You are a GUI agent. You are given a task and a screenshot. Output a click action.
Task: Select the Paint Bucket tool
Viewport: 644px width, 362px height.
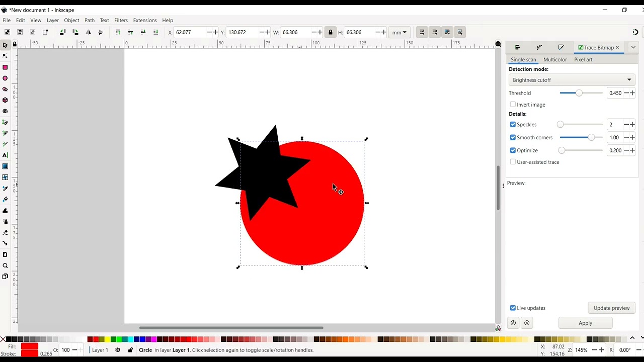pos(5,200)
